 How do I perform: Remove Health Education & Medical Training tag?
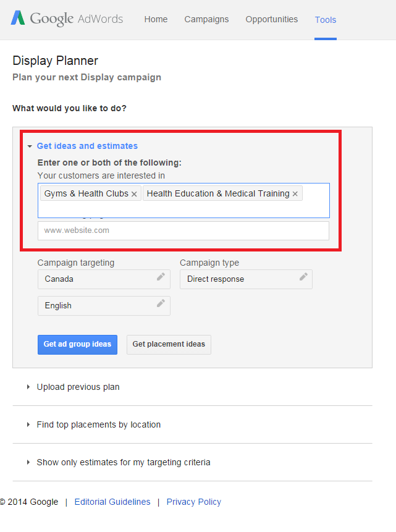[295, 194]
